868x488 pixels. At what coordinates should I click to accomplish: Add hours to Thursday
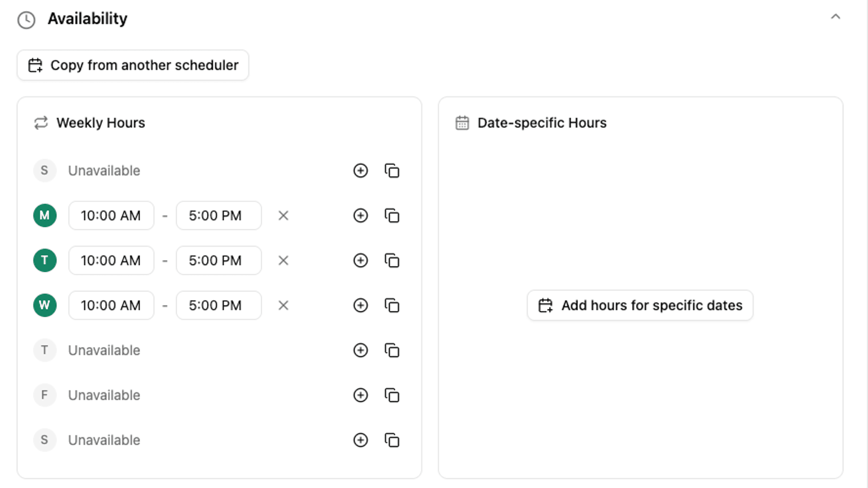[x=360, y=350]
